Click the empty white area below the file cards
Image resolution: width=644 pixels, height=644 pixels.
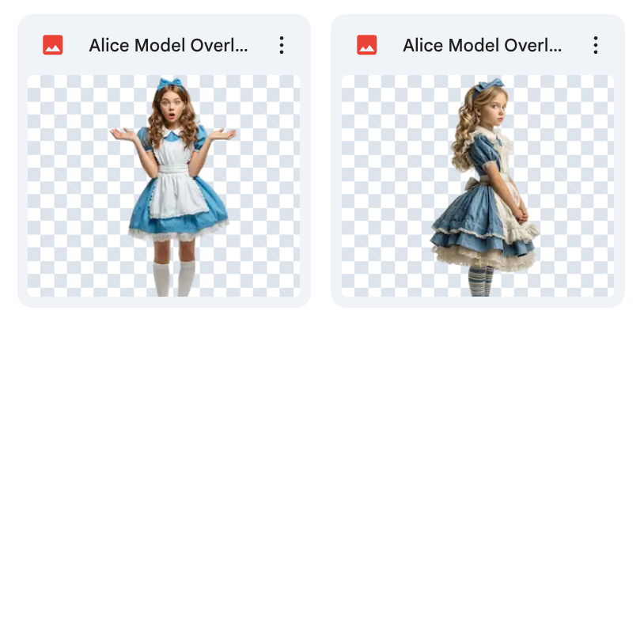(322, 475)
